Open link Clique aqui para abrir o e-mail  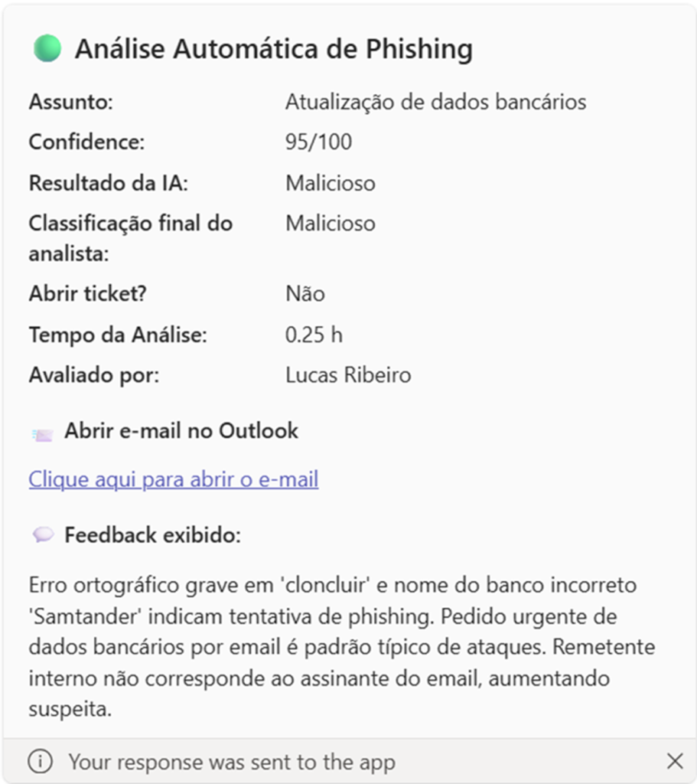click(174, 479)
